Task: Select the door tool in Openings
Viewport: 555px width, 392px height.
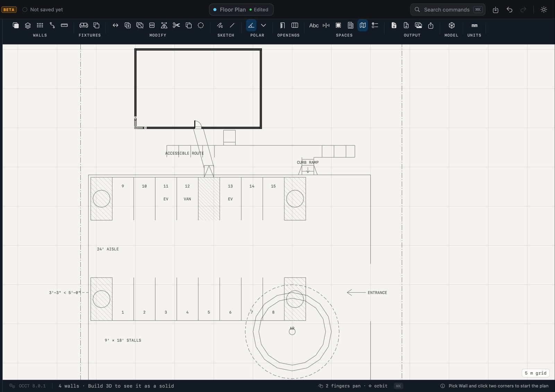Action: 282,25
